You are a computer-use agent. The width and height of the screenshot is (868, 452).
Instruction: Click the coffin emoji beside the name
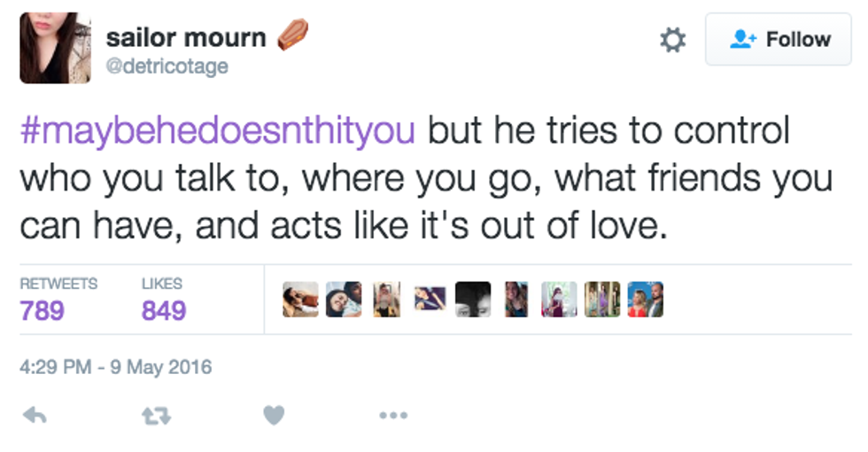coord(293,35)
